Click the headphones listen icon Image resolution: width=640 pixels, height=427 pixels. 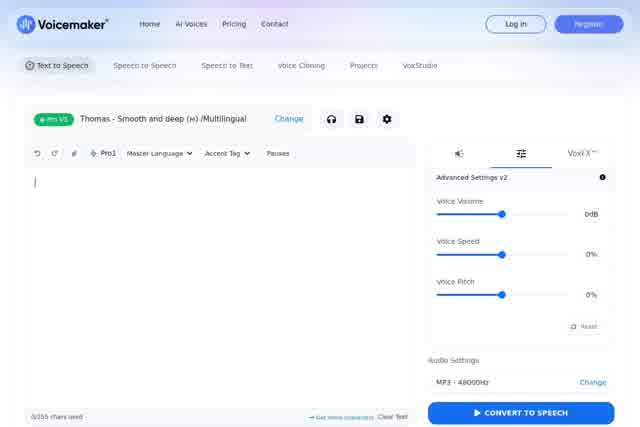point(331,119)
